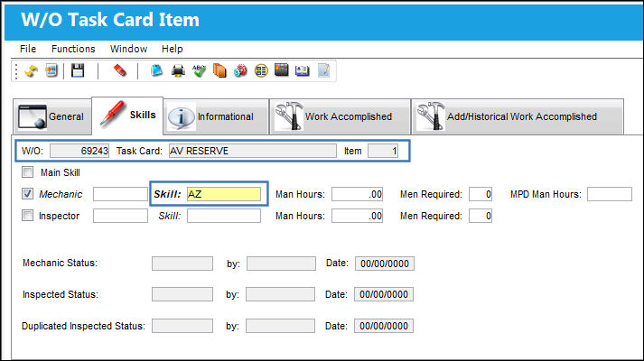
Task: Switch to the General tab
Action: (51, 116)
